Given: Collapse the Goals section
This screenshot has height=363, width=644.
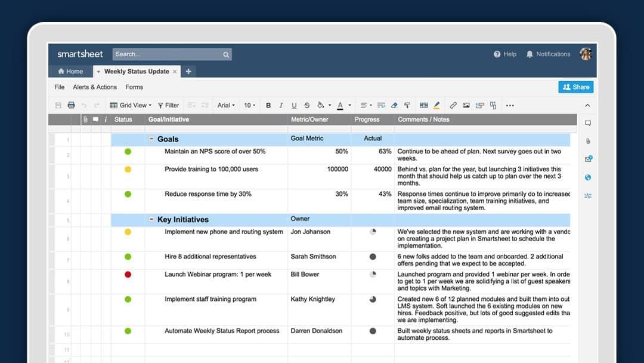Looking at the screenshot, I should point(151,139).
